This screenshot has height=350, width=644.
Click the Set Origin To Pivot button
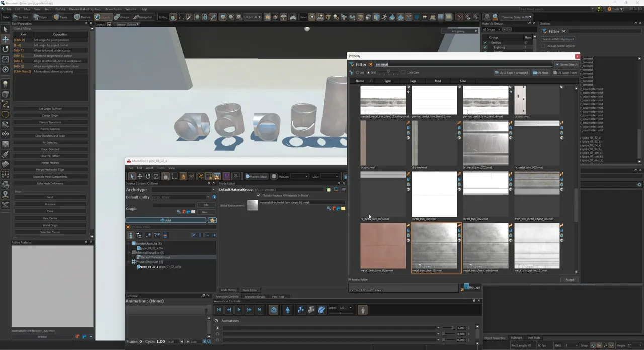[x=50, y=109]
